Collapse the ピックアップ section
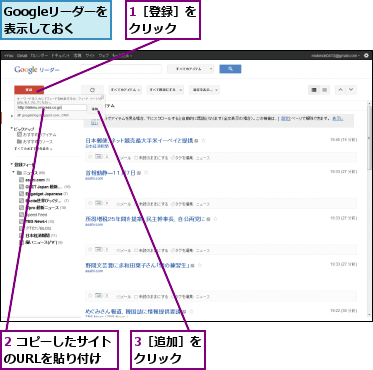The image size is (373, 370). click(12, 129)
